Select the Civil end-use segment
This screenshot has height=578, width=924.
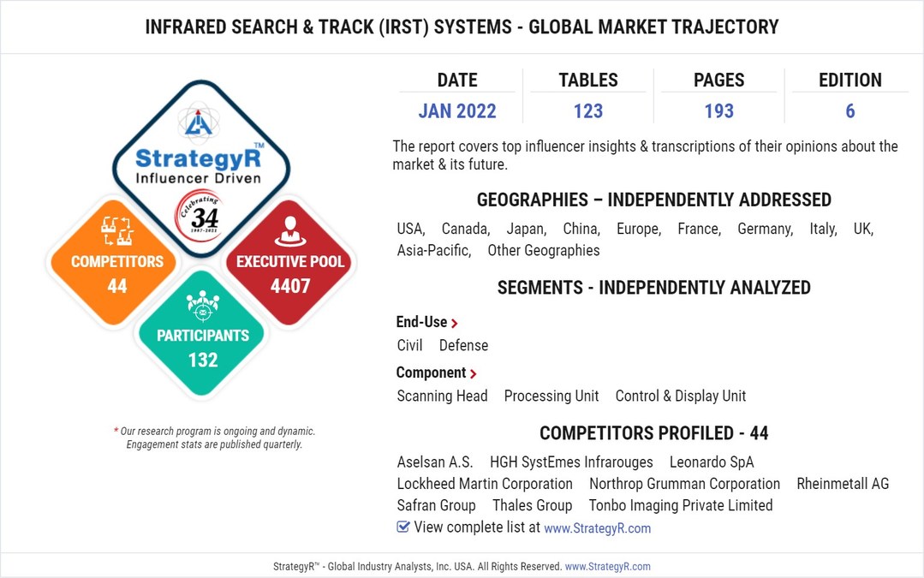(x=409, y=345)
